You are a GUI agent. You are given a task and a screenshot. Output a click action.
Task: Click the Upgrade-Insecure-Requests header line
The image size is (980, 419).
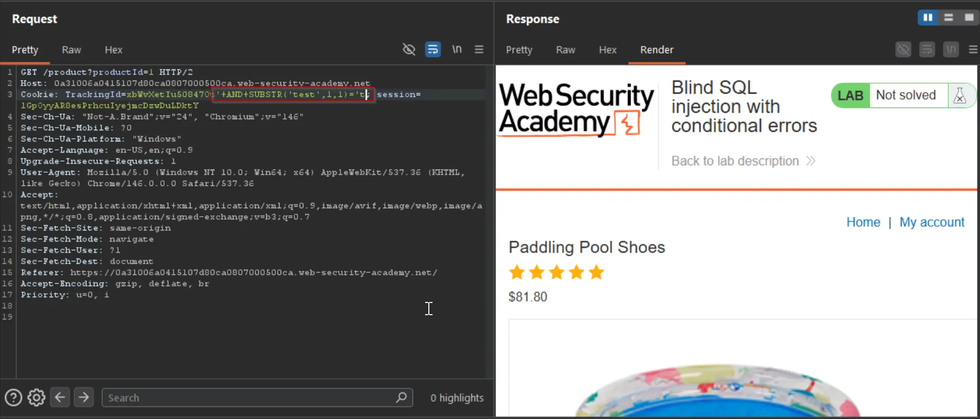[98, 161]
